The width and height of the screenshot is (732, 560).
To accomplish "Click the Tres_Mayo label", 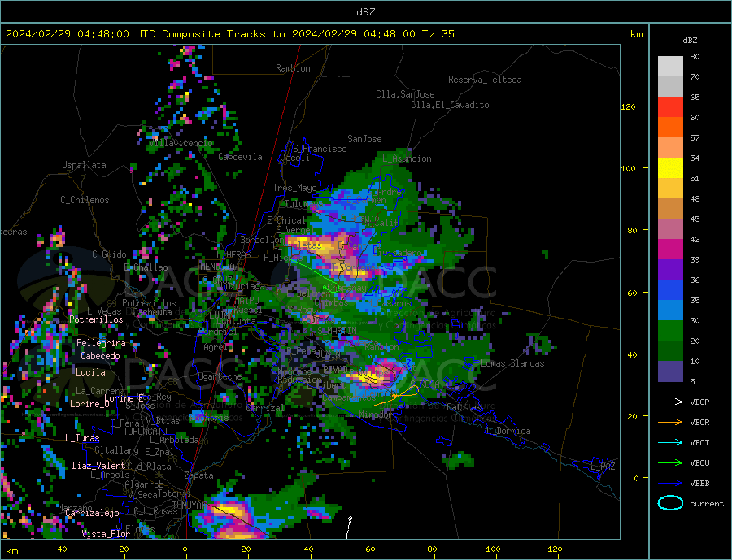I will pos(294,188).
